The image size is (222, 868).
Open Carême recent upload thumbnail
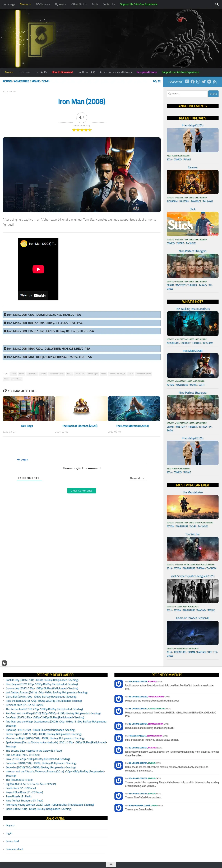point(192,182)
